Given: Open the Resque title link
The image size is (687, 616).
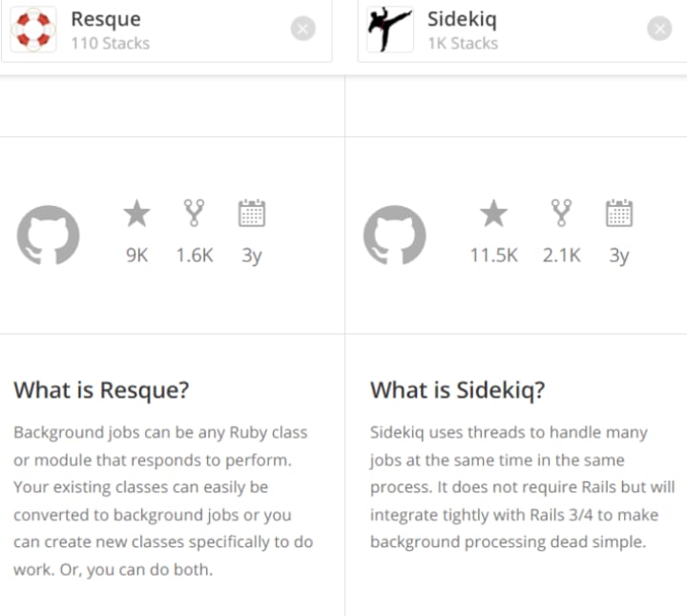Looking at the screenshot, I should (106, 19).
